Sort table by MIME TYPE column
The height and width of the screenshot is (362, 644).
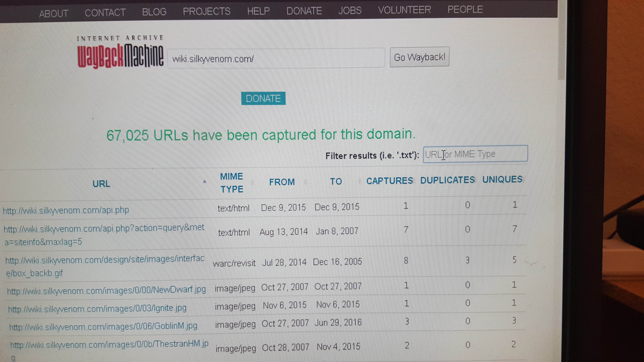coord(232,183)
